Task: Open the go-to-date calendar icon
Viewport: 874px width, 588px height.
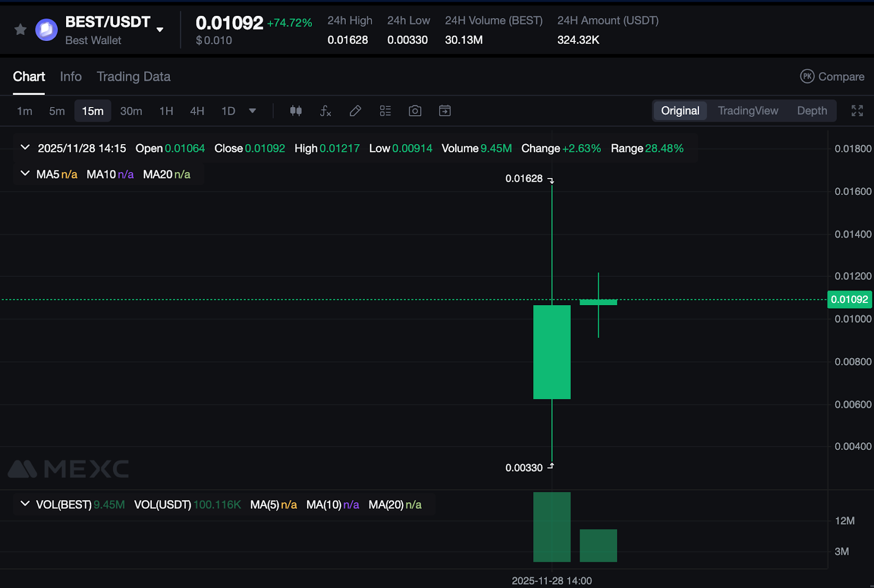Action: pyautogui.click(x=444, y=111)
